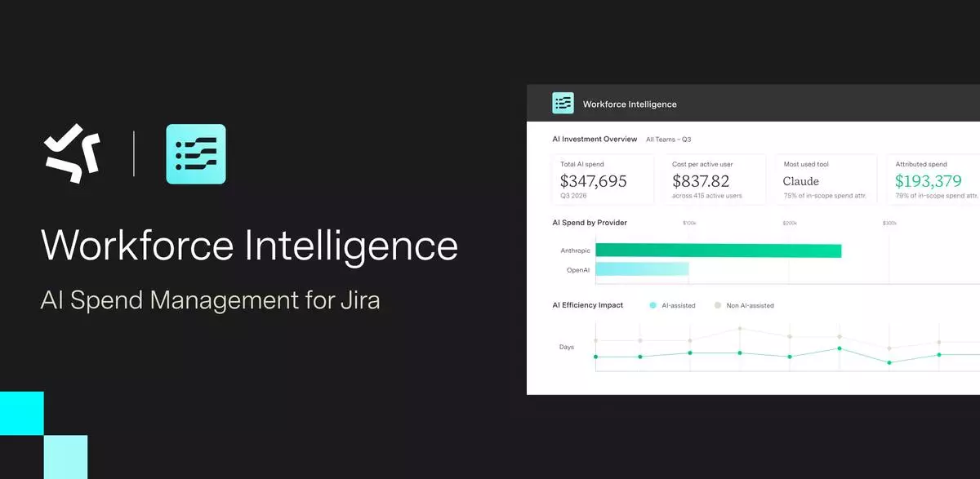Click the 'Anthropic' provider label
This screenshot has height=479, width=980.
coord(575,251)
